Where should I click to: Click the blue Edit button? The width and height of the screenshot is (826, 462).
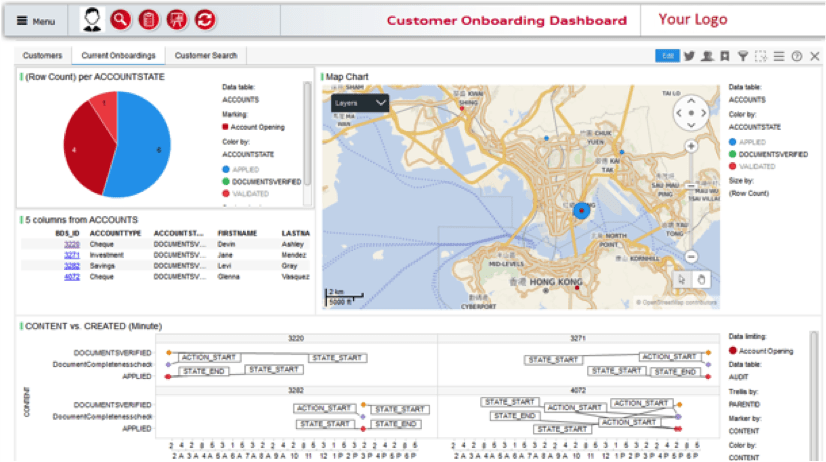coord(667,56)
